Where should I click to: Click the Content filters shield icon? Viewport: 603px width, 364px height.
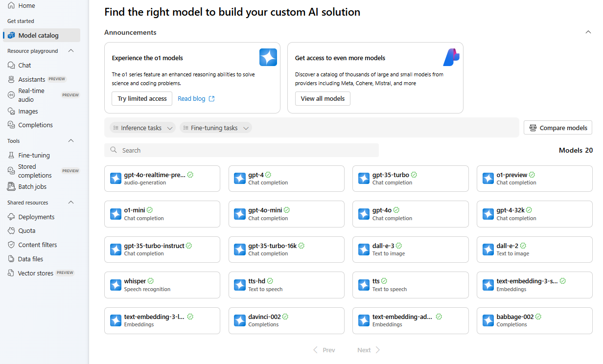click(11, 245)
